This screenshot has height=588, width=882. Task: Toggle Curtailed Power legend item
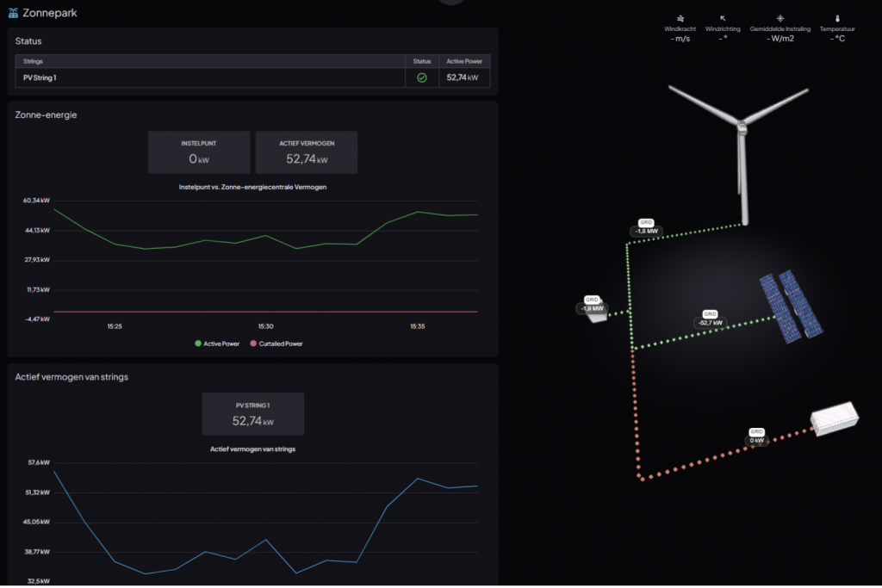pyautogui.click(x=276, y=344)
